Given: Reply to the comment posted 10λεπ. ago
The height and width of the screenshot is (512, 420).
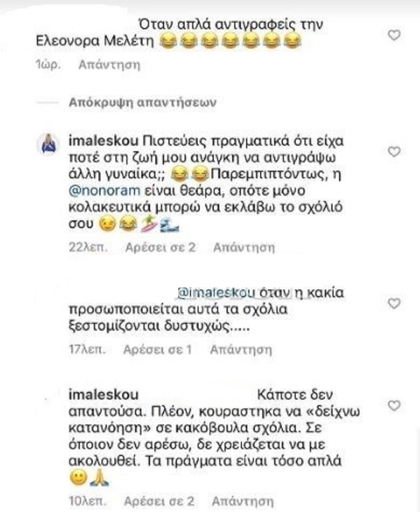Looking at the screenshot, I should point(243,501).
